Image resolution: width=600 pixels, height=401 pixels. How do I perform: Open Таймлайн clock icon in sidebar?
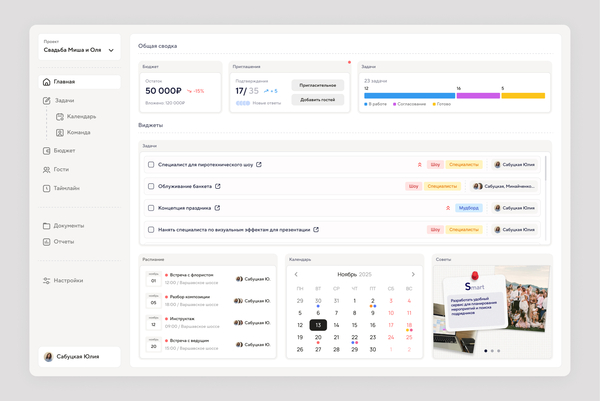(x=46, y=188)
